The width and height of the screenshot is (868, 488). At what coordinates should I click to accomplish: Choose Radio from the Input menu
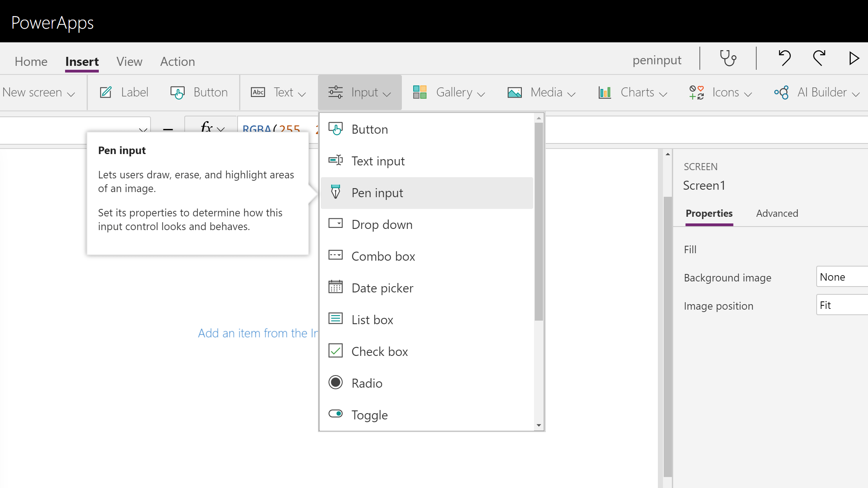click(427, 383)
